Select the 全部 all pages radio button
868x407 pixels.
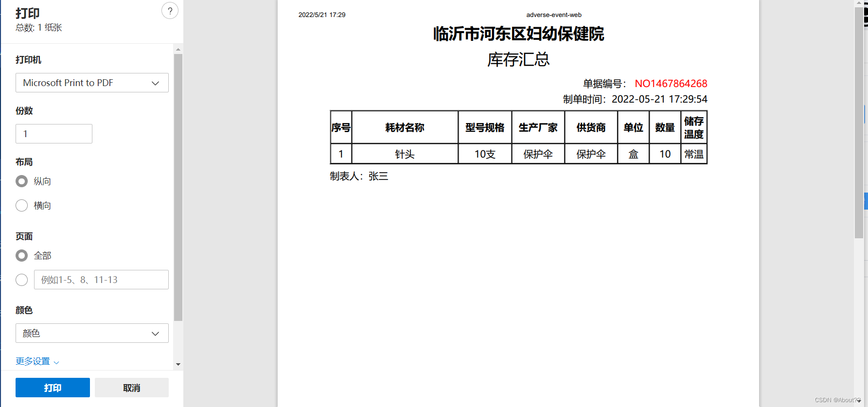[21, 256]
